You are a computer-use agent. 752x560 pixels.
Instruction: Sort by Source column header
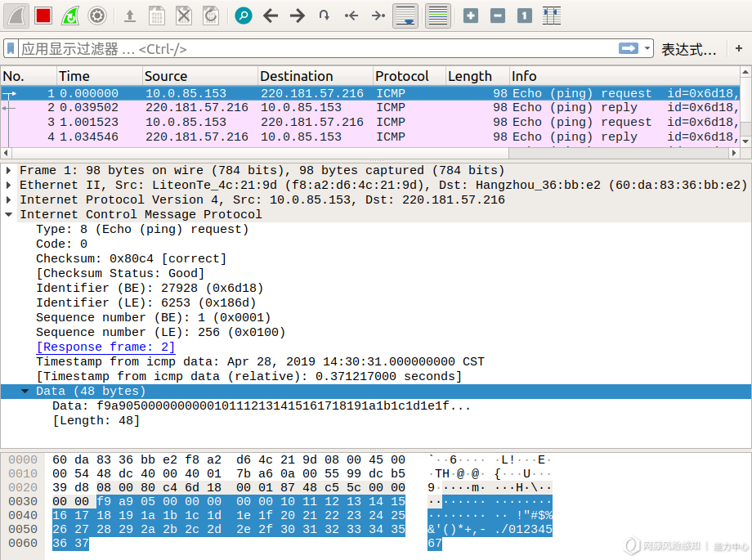click(200, 76)
